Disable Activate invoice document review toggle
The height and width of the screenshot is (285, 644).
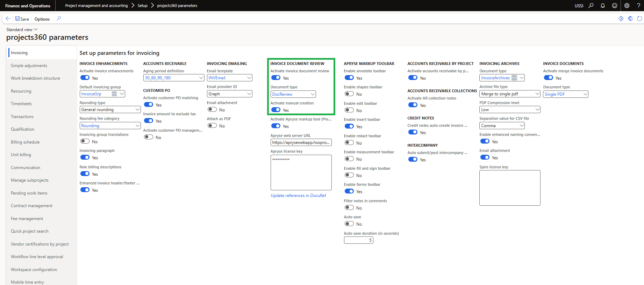coord(276,78)
